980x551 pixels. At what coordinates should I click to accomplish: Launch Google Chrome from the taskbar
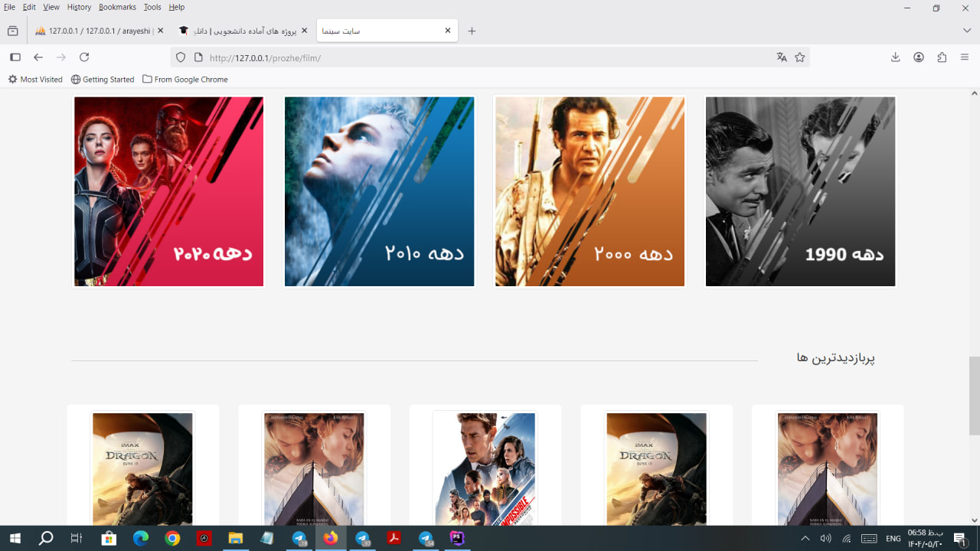(x=172, y=539)
